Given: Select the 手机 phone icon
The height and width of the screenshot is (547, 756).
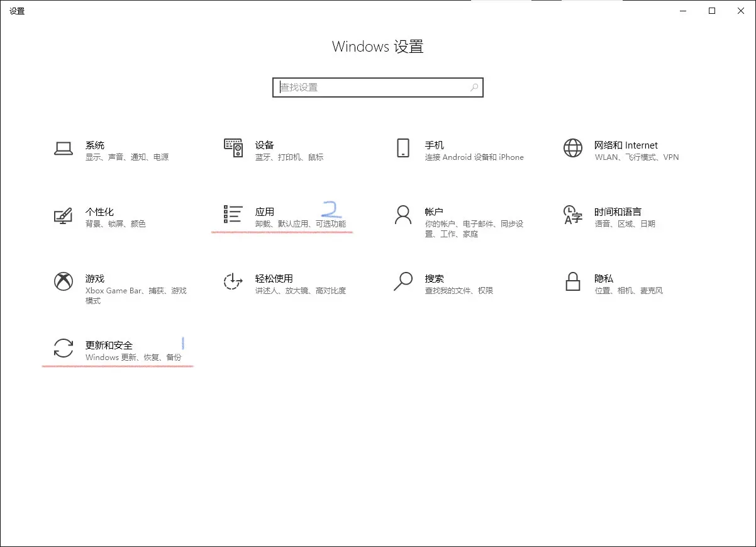Looking at the screenshot, I should pos(403,148).
